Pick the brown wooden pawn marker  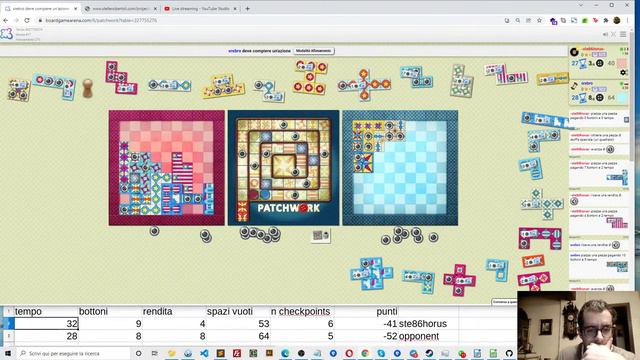pyautogui.click(x=87, y=88)
